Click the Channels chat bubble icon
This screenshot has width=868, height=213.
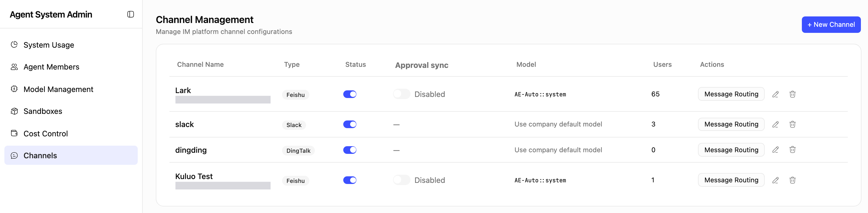pyautogui.click(x=14, y=155)
